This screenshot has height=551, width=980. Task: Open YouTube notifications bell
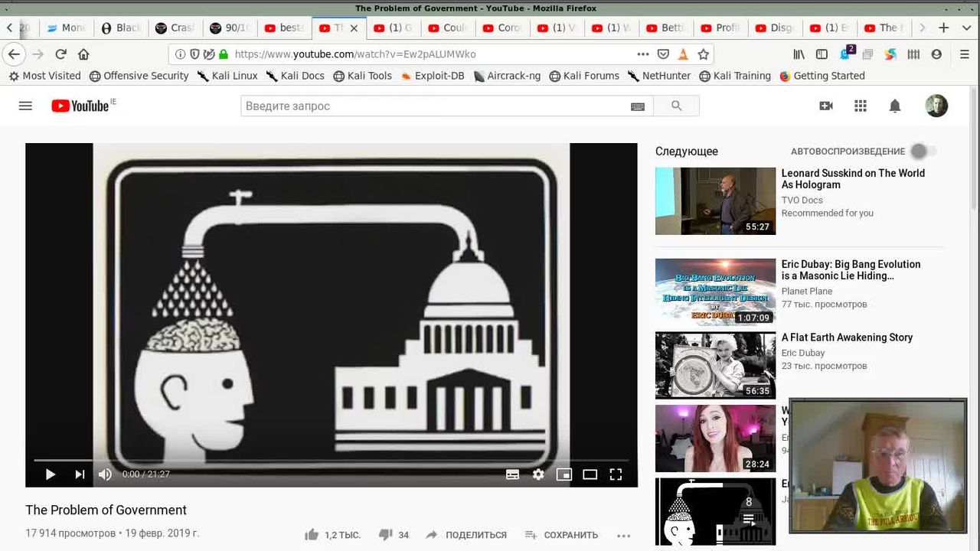tap(894, 106)
